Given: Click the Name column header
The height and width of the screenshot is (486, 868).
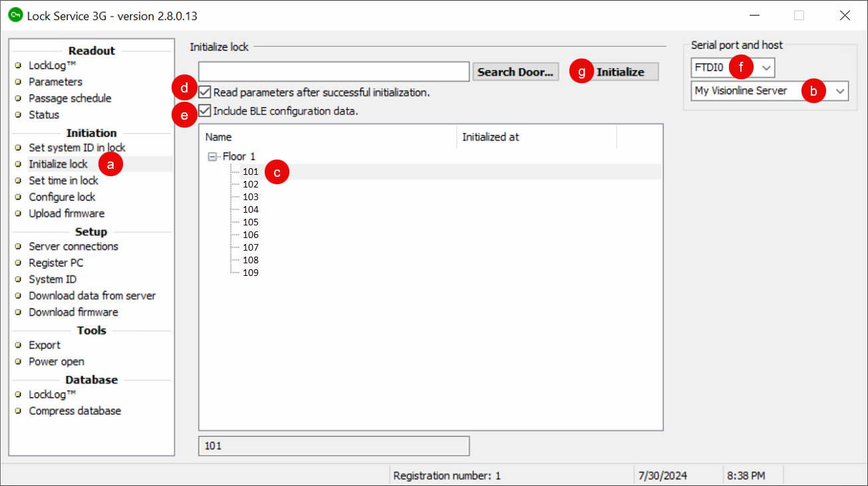Looking at the screenshot, I should tap(327, 137).
